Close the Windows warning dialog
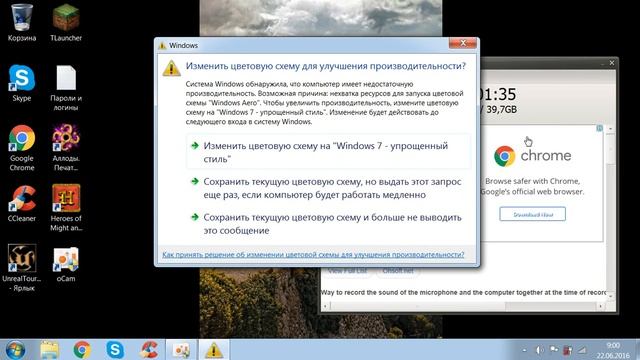 click(x=462, y=43)
